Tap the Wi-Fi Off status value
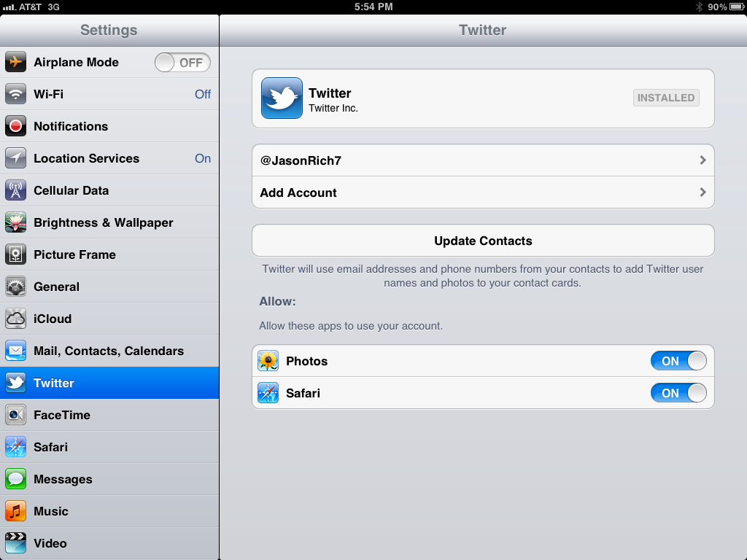This screenshot has width=747, height=560. [x=203, y=94]
